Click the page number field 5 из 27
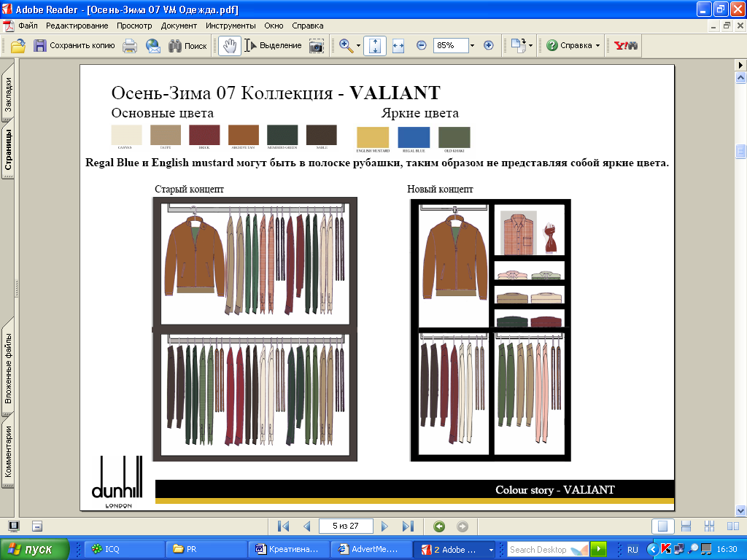This screenshot has width=747, height=560. 346,526
